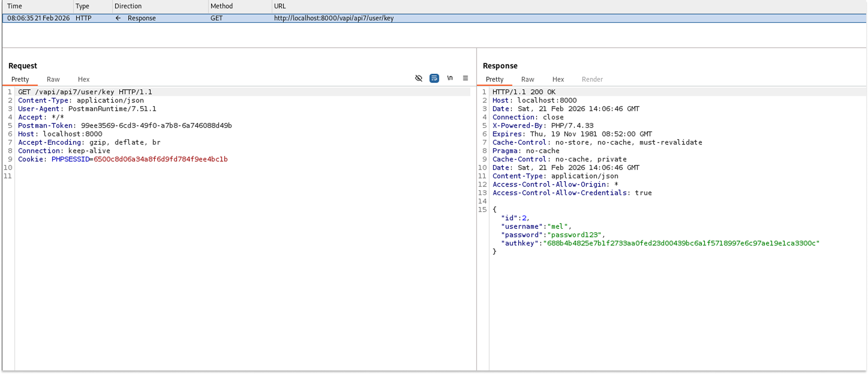Click the Response arrow icon in Direction column
This screenshot has width=868, height=374.
pos(118,18)
